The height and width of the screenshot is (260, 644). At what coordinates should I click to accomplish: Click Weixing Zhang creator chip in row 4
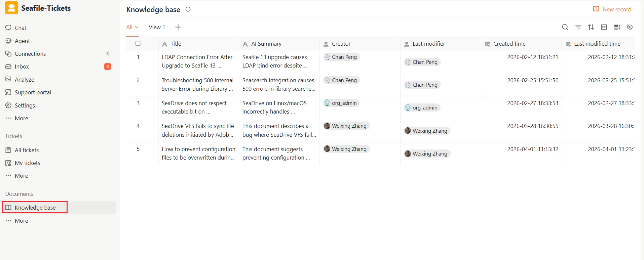(346, 126)
